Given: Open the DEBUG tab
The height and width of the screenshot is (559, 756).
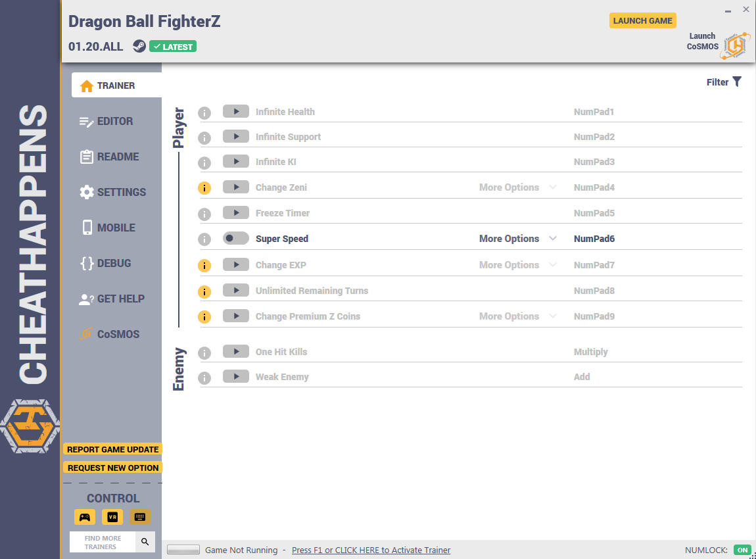Looking at the screenshot, I should (x=106, y=263).
